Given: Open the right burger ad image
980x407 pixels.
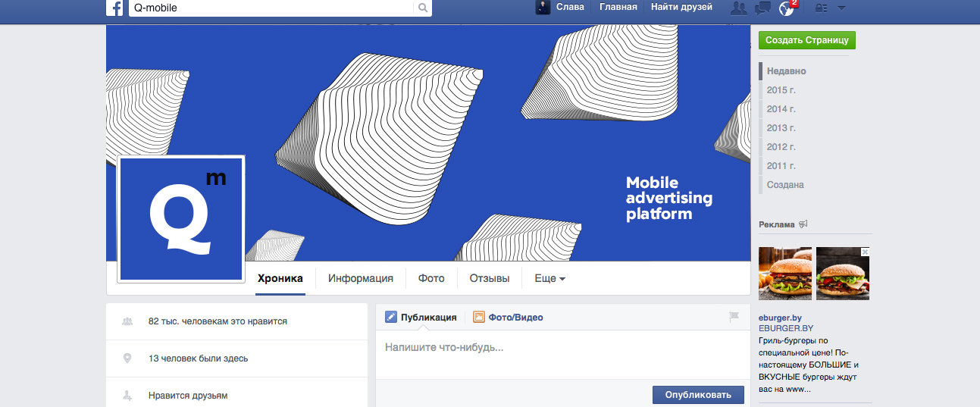Looking at the screenshot, I should pyautogui.click(x=843, y=274).
